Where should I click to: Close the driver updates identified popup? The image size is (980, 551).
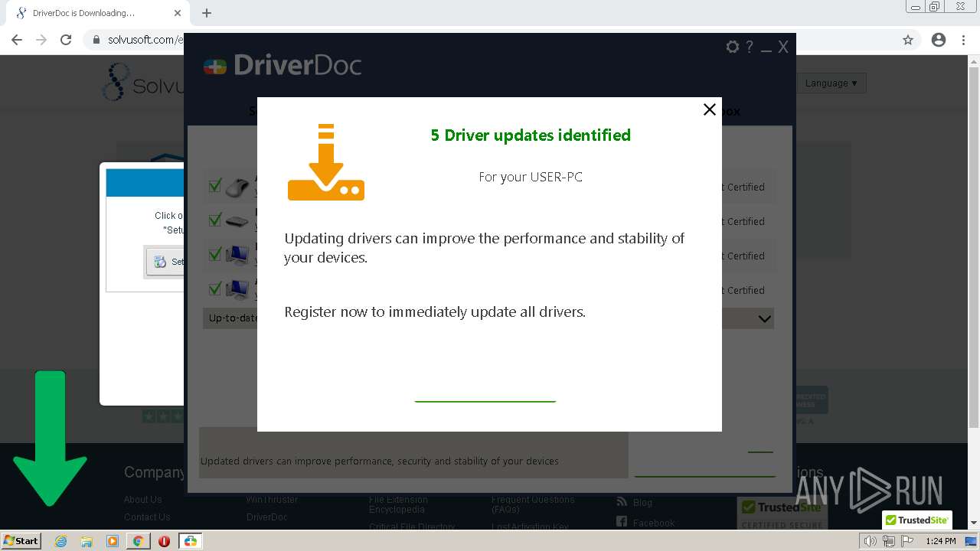pyautogui.click(x=710, y=109)
